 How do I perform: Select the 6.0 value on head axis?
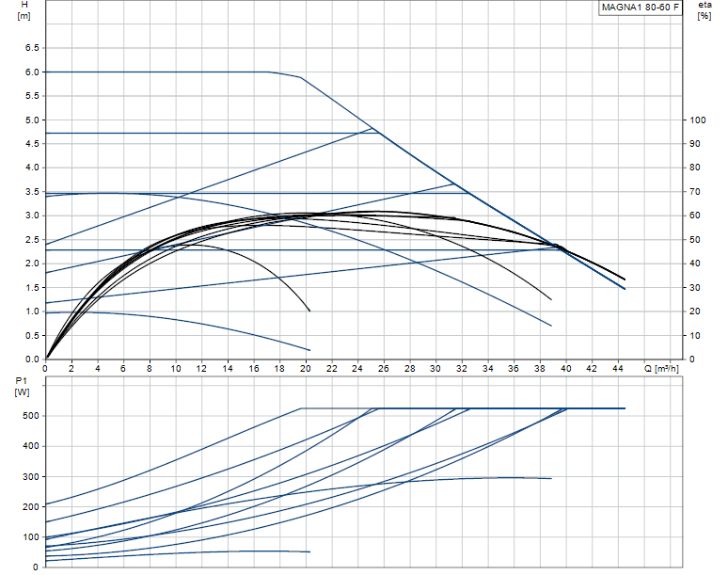(x=32, y=72)
